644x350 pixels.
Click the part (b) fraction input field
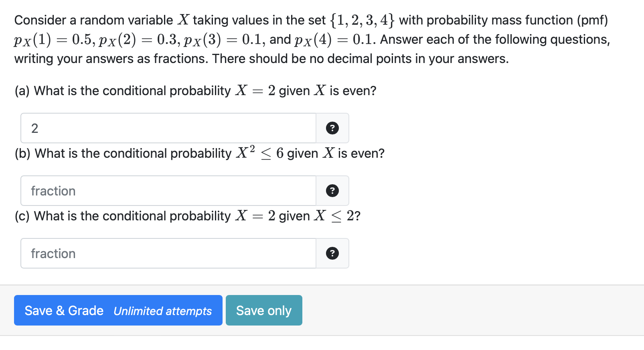point(168,191)
